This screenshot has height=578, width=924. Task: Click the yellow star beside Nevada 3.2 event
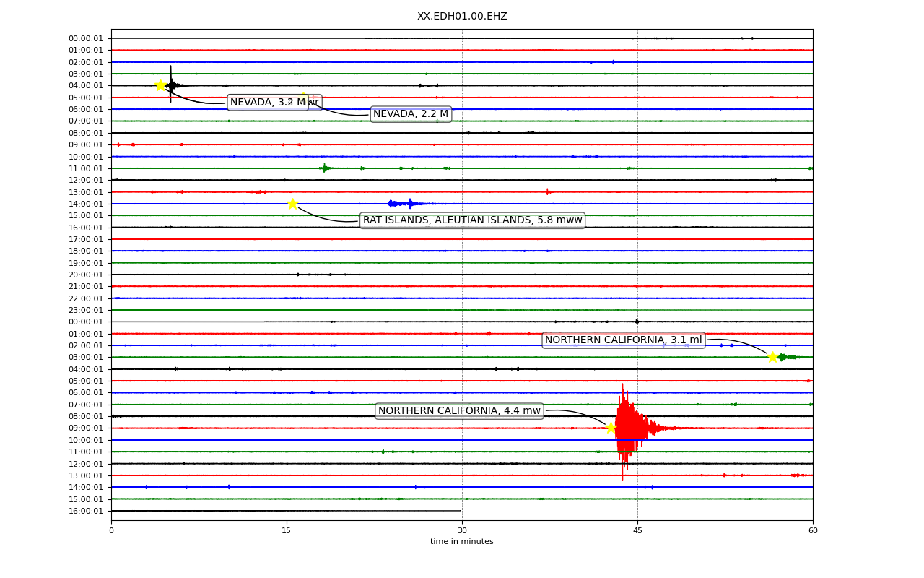(x=160, y=85)
